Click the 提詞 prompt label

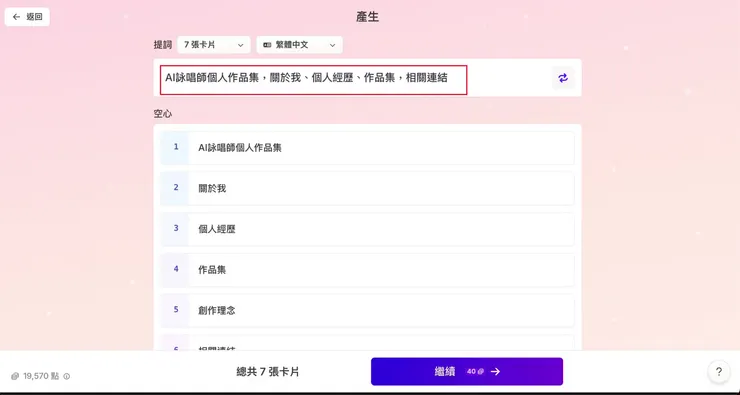click(163, 45)
